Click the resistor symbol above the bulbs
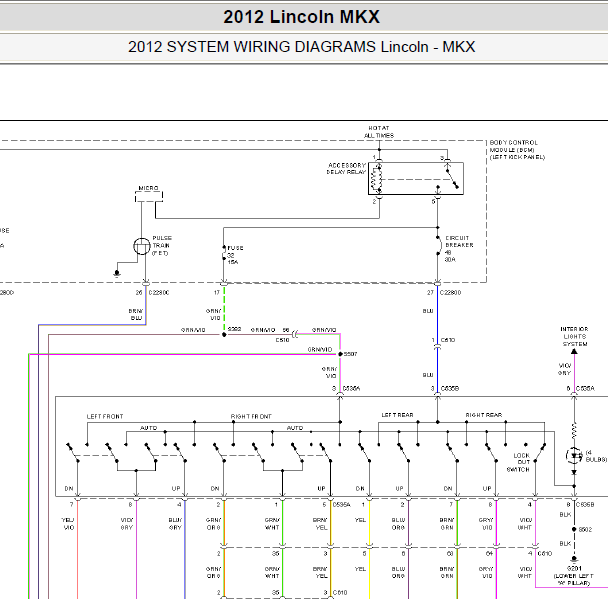This screenshot has width=608, height=599. click(574, 431)
